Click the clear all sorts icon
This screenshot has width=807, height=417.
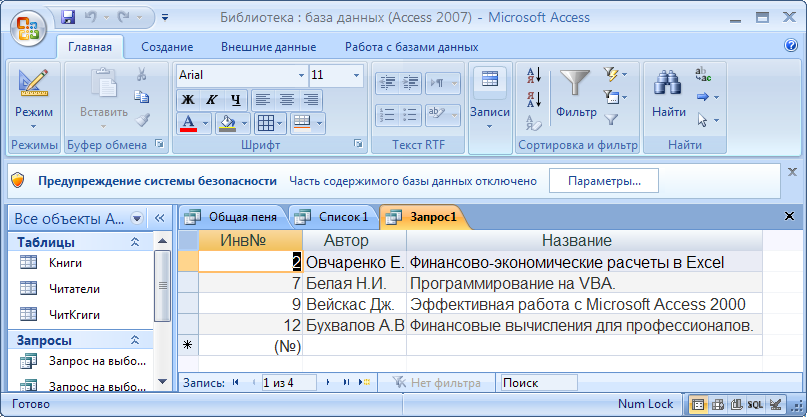tap(534, 123)
